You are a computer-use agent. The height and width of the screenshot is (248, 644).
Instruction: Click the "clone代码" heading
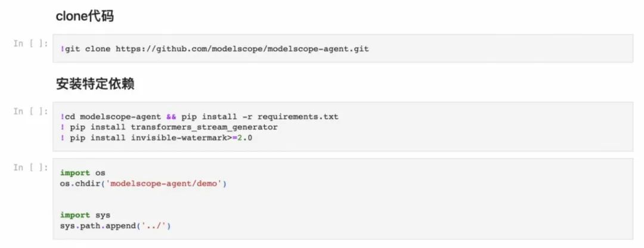[85, 17]
